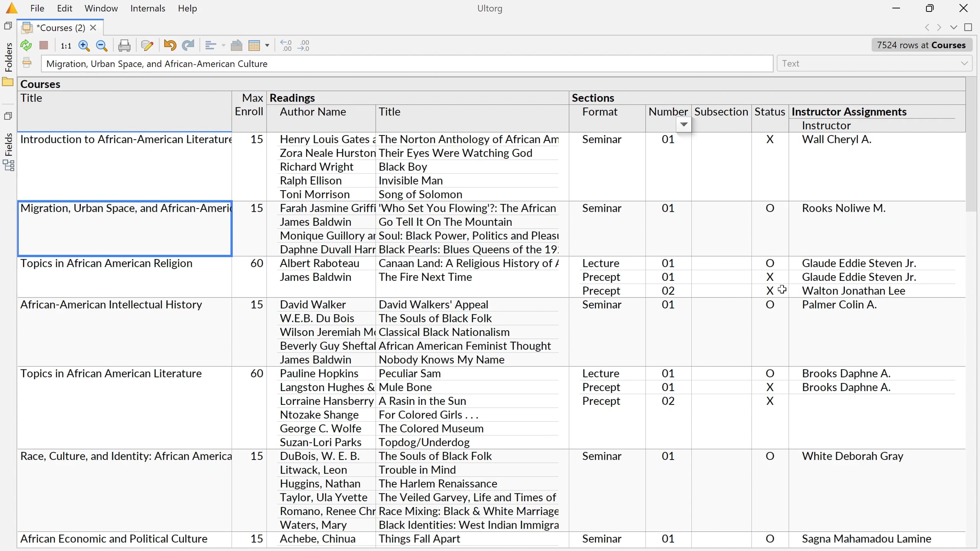Click the field icon beside the formula bar
Viewport: 980px width, 551px height.
click(27, 63)
